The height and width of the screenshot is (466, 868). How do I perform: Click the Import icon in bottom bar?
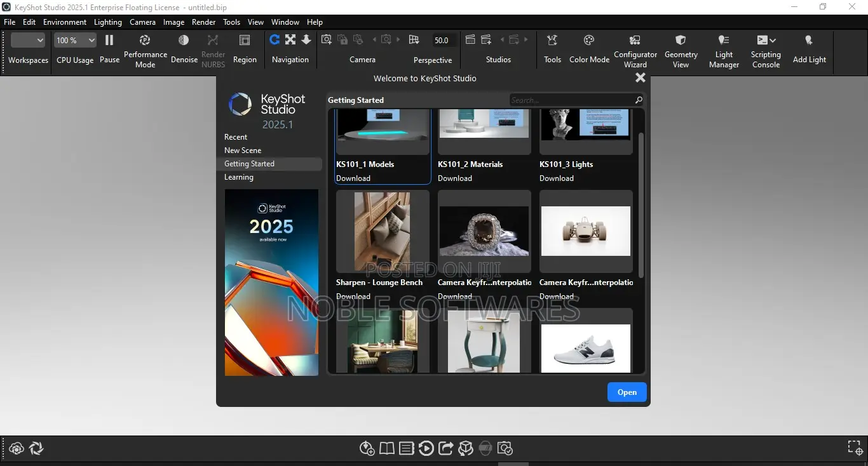click(x=367, y=449)
